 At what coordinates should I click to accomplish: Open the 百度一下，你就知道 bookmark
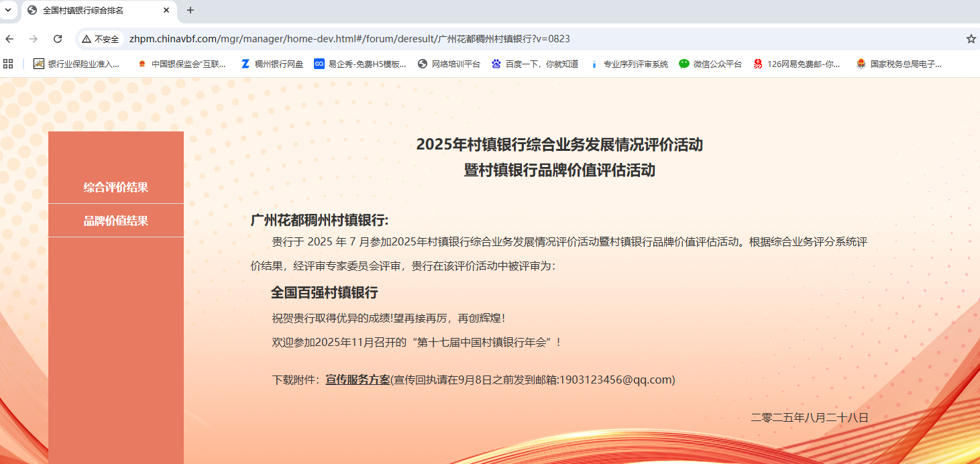535,64
